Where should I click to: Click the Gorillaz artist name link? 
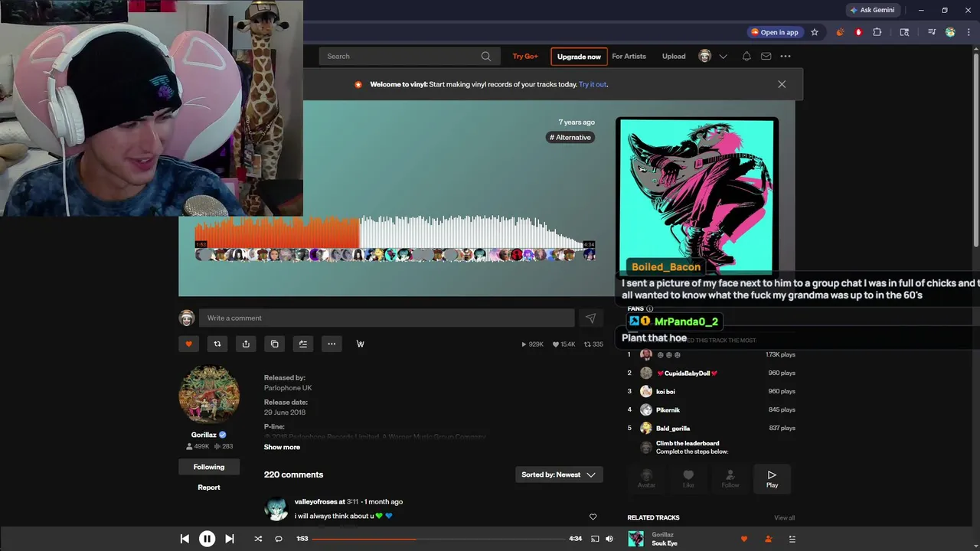tap(204, 435)
